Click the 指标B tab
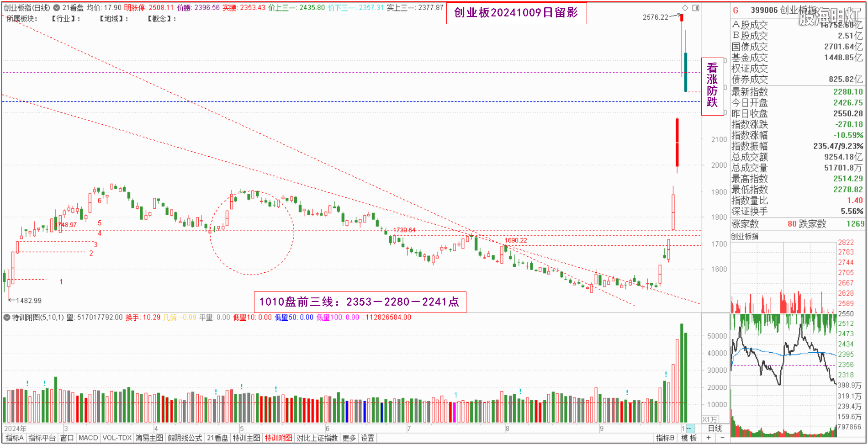The image size is (868, 445). 665,438
